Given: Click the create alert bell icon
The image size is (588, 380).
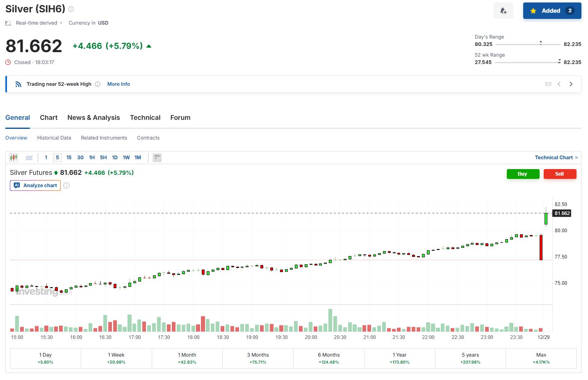Looking at the screenshot, I should pos(503,11).
